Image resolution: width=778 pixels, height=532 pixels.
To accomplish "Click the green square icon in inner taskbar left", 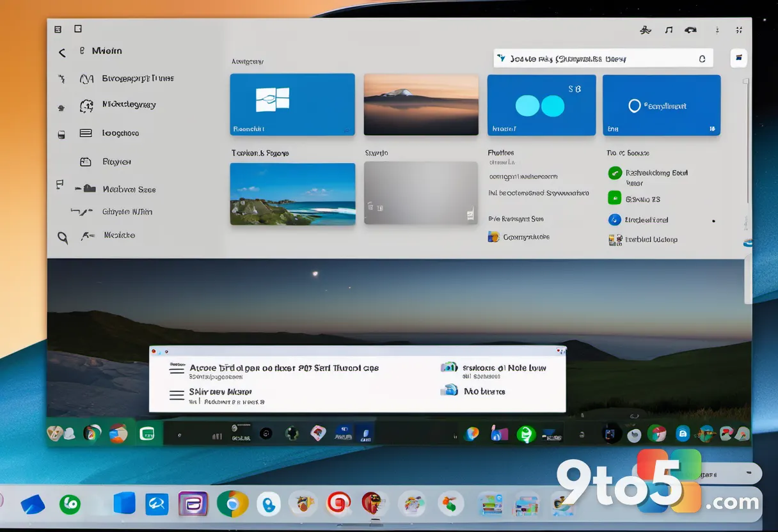I will [x=148, y=434].
